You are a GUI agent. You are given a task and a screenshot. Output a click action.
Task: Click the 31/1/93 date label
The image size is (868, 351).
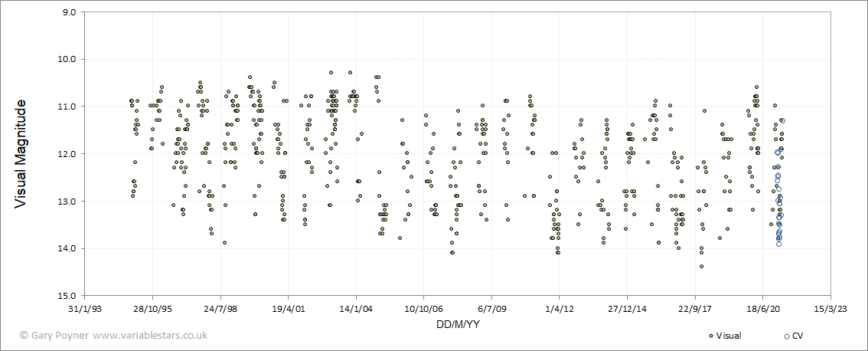point(85,309)
